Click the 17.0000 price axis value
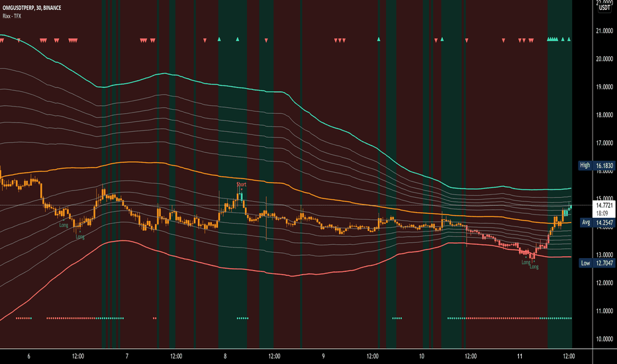The width and height of the screenshot is (617, 364). (x=604, y=143)
